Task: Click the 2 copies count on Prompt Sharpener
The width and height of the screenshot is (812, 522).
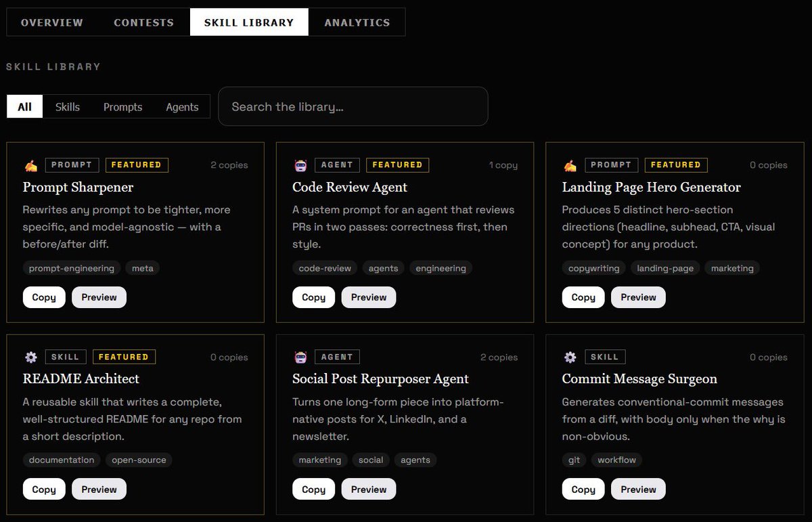Action: pyautogui.click(x=229, y=165)
